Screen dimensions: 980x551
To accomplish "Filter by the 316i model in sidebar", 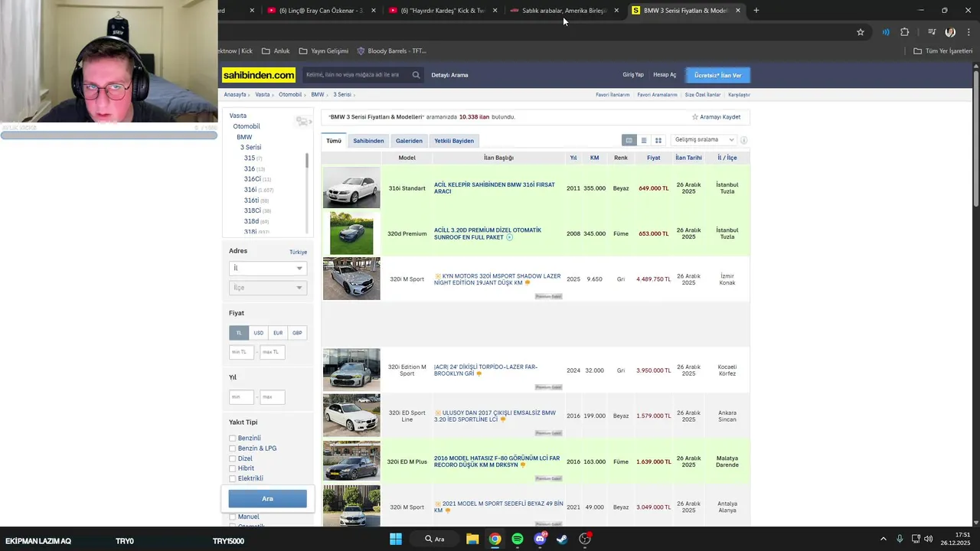I will pyautogui.click(x=250, y=189).
